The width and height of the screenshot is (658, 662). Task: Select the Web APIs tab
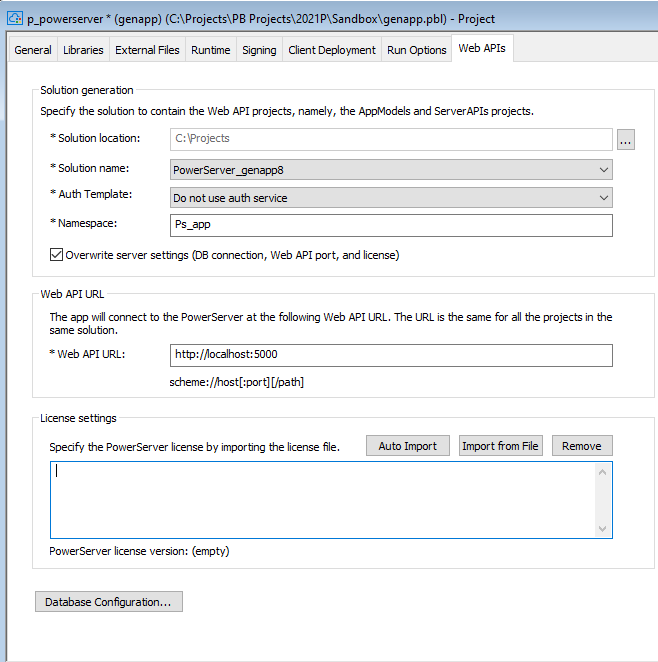pos(482,48)
